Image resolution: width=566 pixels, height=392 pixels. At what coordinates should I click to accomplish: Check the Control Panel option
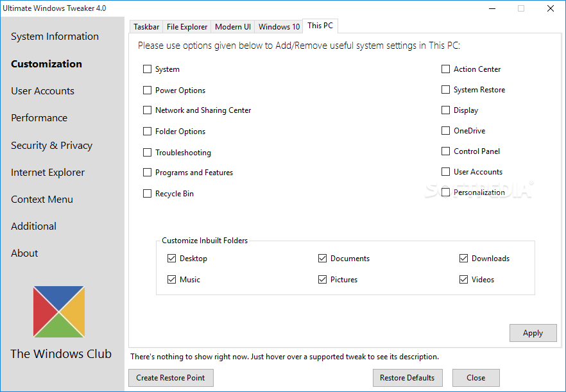446,151
